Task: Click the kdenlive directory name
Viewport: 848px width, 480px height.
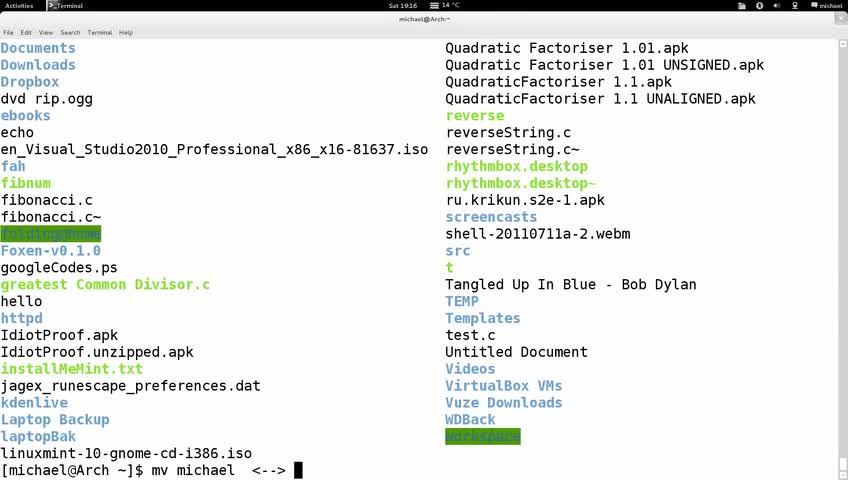Action: tap(34, 403)
